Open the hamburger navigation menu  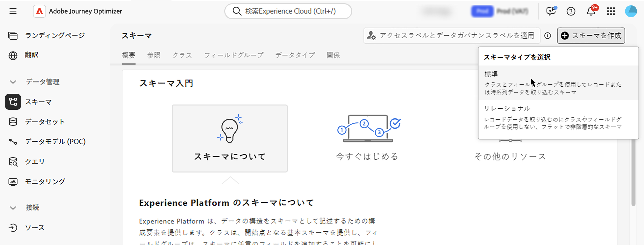tap(13, 11)
